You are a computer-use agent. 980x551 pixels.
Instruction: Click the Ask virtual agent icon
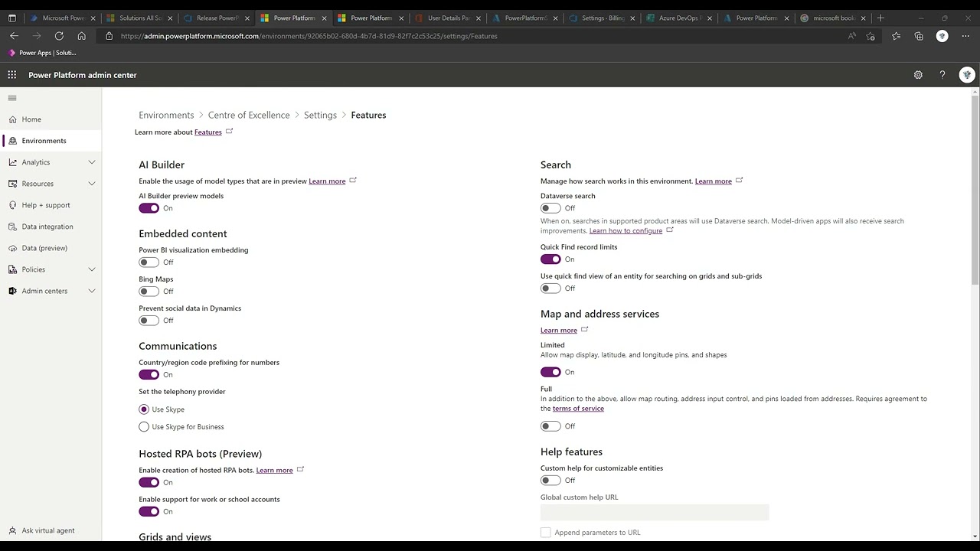13,530
